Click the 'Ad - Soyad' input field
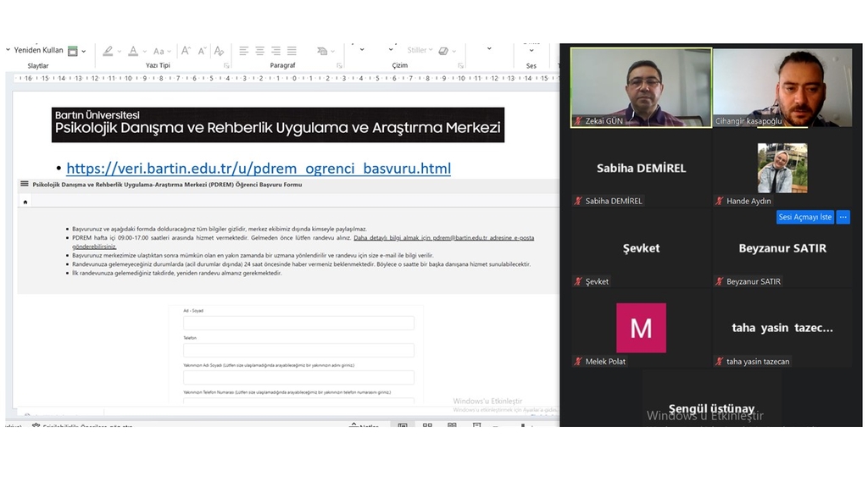This screenshot has height=488, width=868. tap(298, 323)
